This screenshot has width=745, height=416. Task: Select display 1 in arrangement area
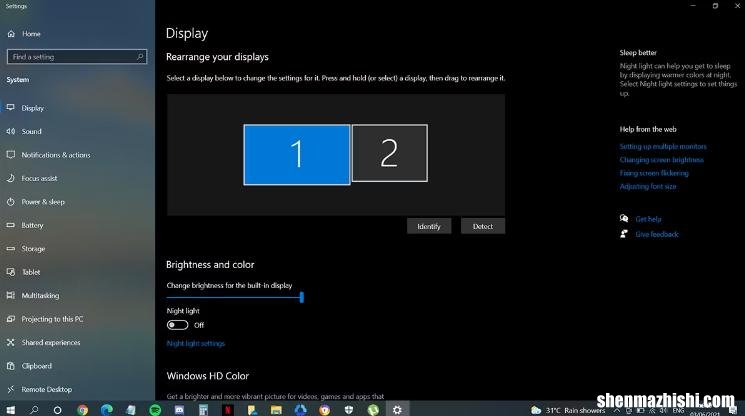click(x=296, y=154)
